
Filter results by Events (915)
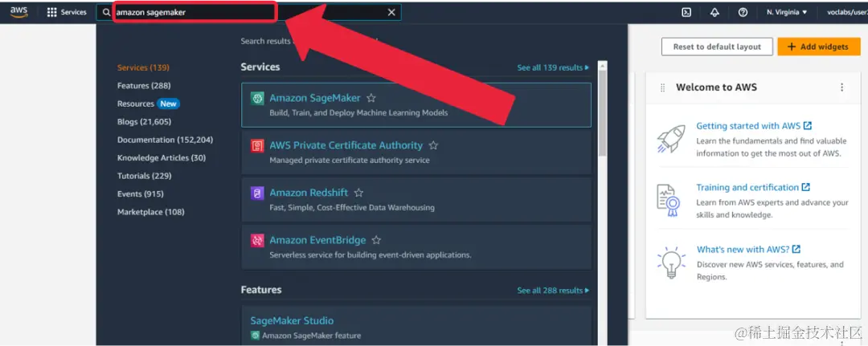140,194
